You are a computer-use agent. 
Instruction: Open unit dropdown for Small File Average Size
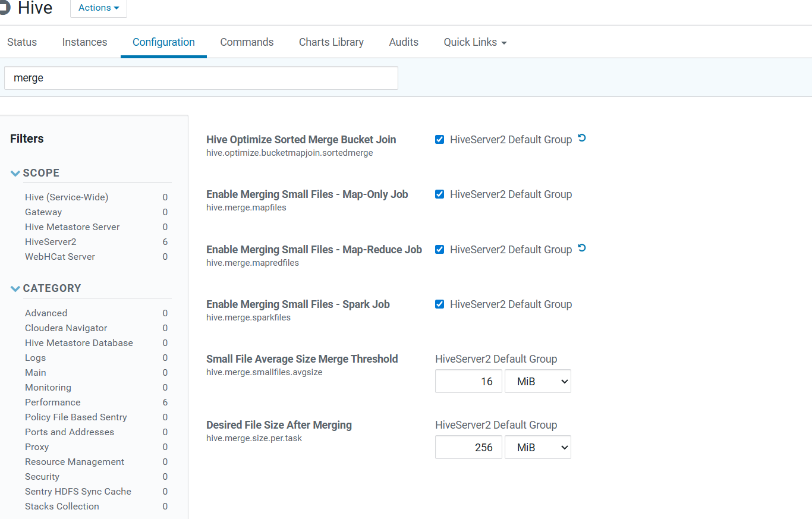pos(537,382)
